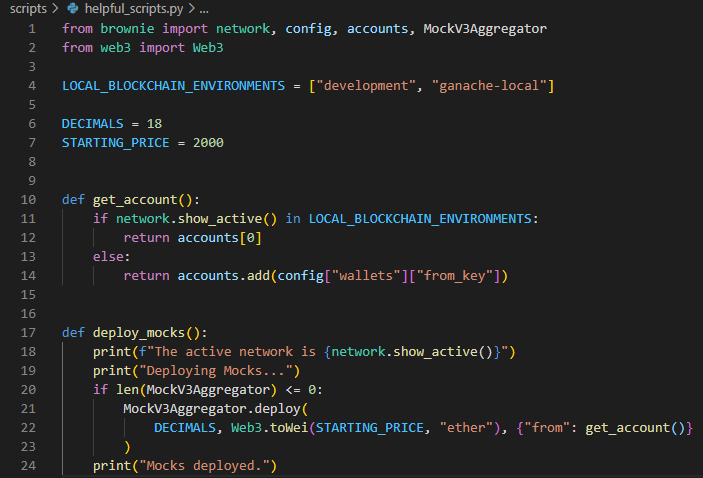This screenshot has width=703, height=478.
Task: Click the value 18
Action: pos(154,124)
